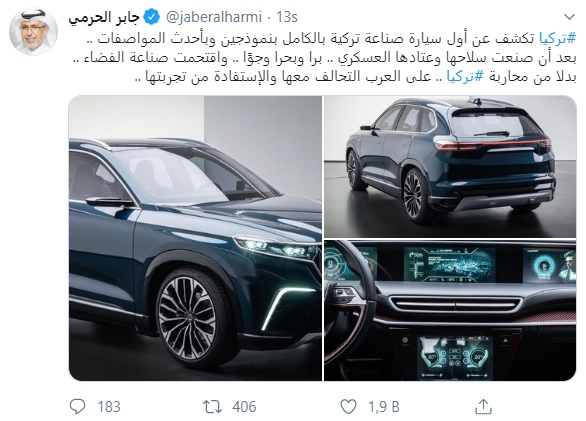
Task: Click the 406 retweets count
Action: [244, 407]
